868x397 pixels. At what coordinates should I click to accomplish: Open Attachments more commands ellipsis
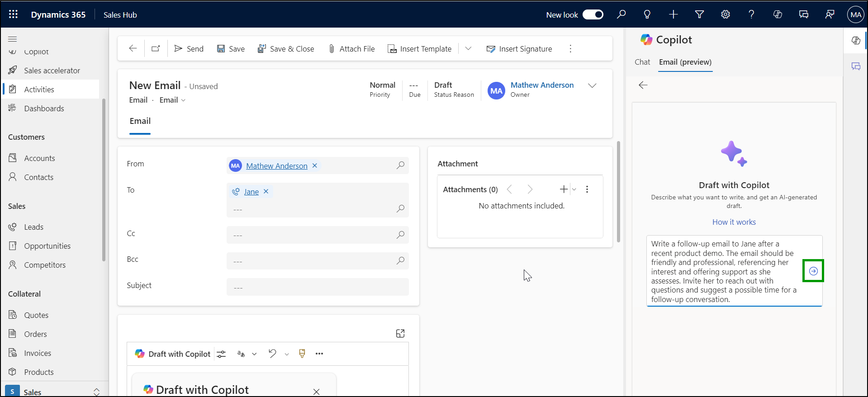[587, 189]
